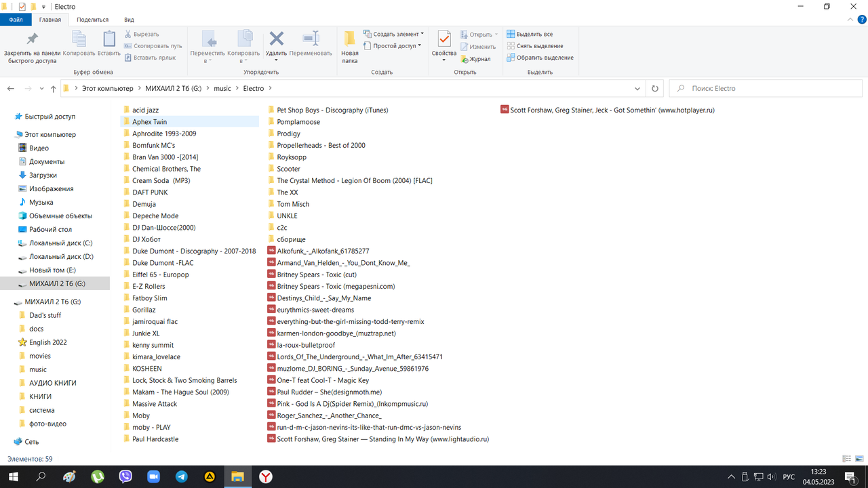Open the Файл tab
868x488 pixels.
tap(16, 20)
